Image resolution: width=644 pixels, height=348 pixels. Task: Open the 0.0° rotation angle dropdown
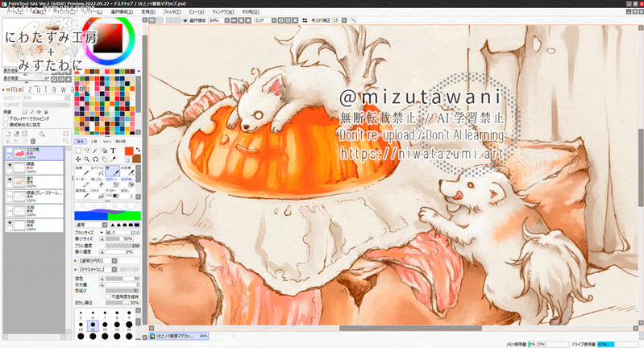(274, 20)
